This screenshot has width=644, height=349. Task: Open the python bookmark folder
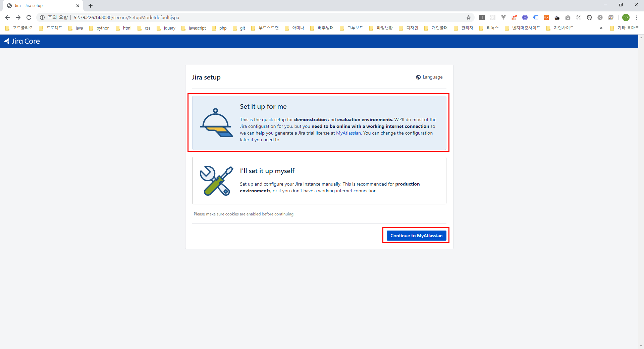pos(100,28)
